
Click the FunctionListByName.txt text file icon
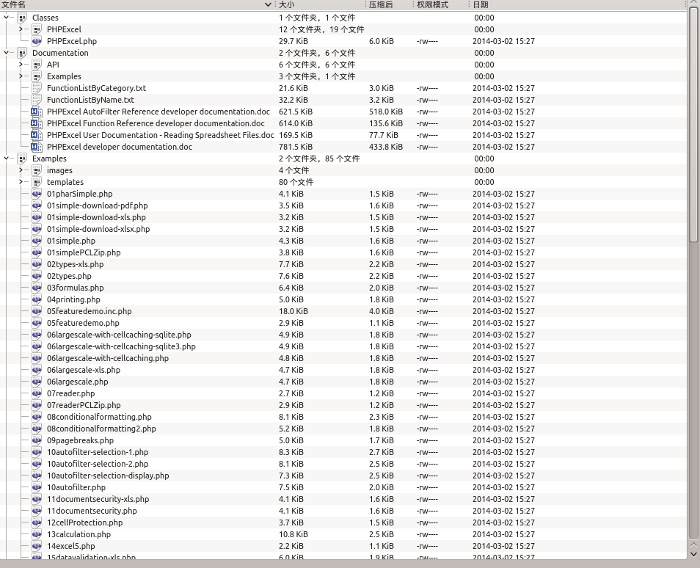37,100
